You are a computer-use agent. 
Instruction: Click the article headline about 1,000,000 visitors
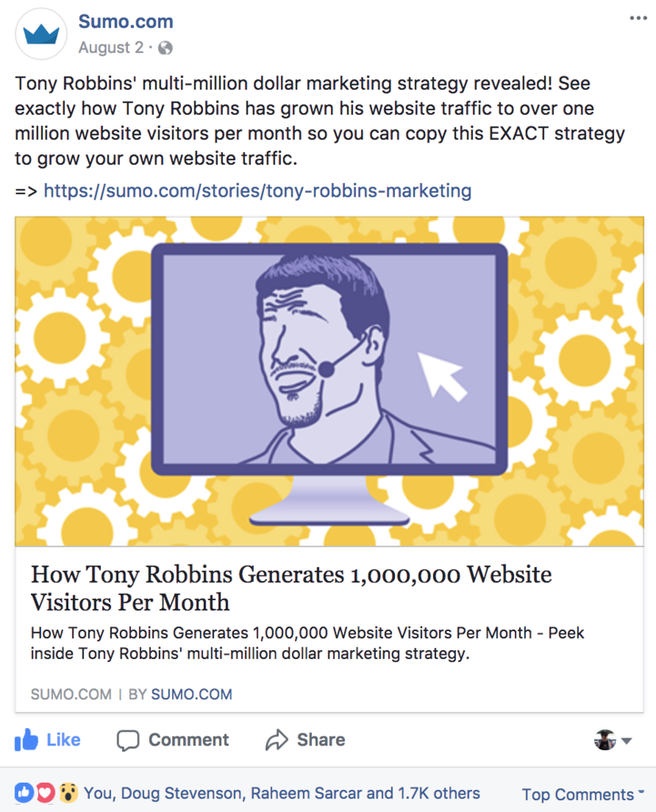(291, 588)
